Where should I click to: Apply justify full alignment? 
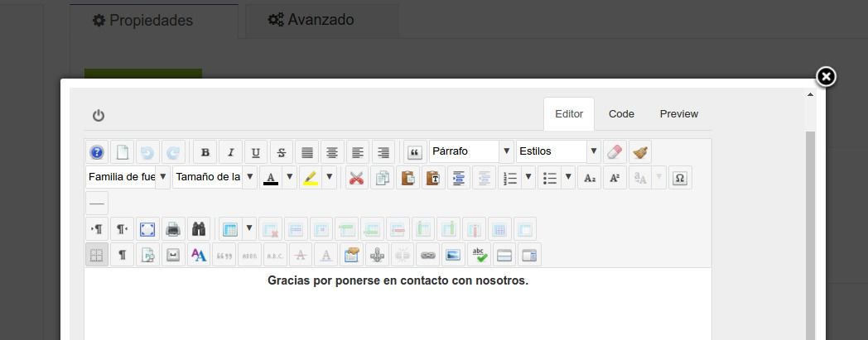coord(306,152)
